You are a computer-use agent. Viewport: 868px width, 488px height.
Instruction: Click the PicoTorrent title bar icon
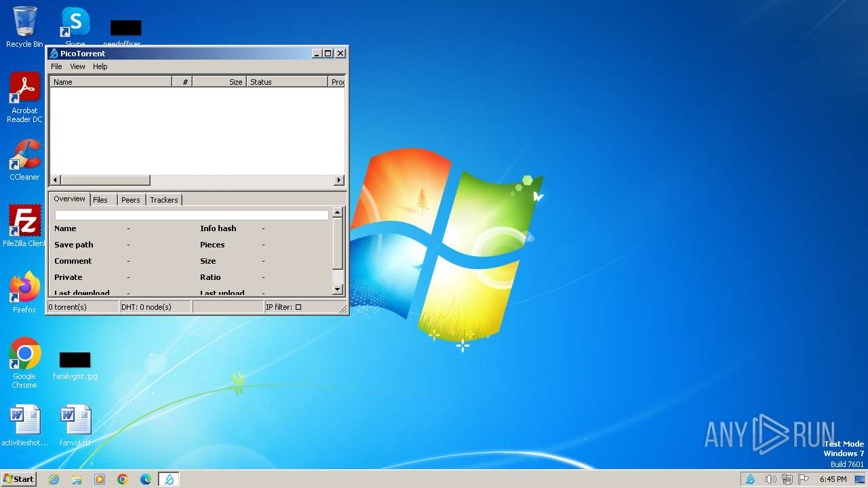pos(54,54)
